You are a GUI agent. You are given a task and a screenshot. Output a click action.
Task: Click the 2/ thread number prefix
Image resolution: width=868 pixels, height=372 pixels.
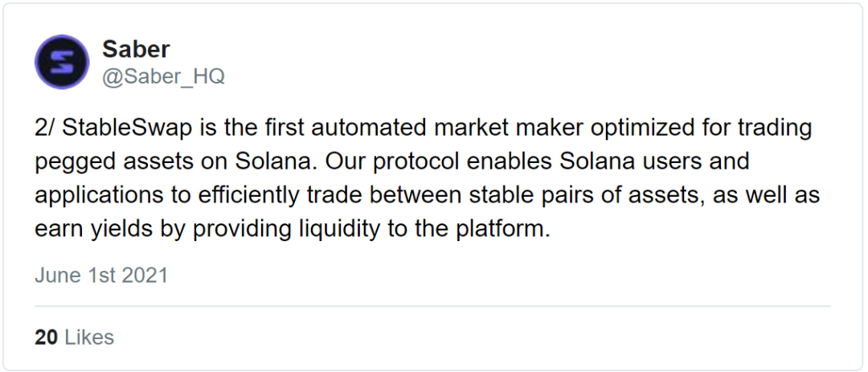coord(45,128)
